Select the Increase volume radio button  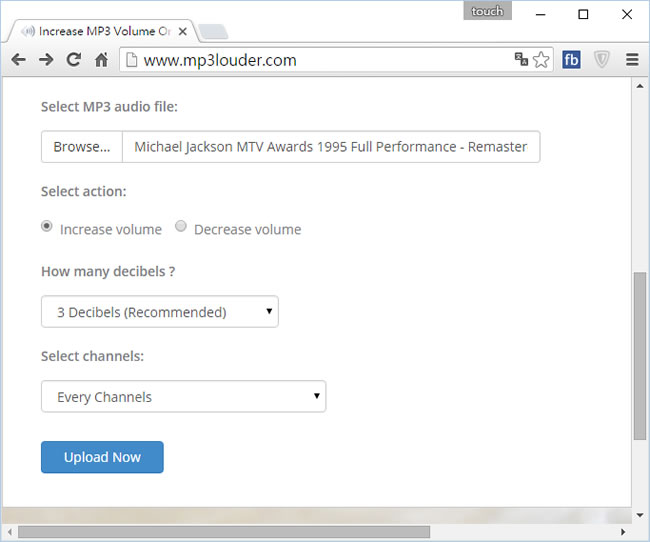47,227
